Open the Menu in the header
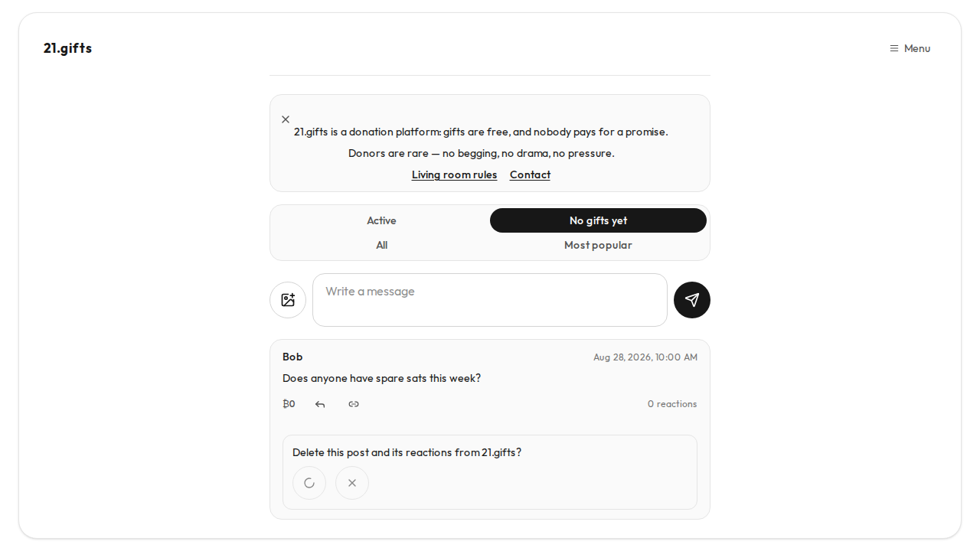Viewport: 980px width, 551px height. pos(910,48)
